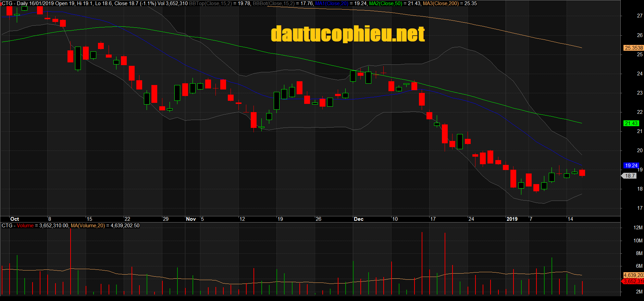Click the MA(Volume,20) label in volume pane
This screenshot has width=644, height=301.
point(88,226)
